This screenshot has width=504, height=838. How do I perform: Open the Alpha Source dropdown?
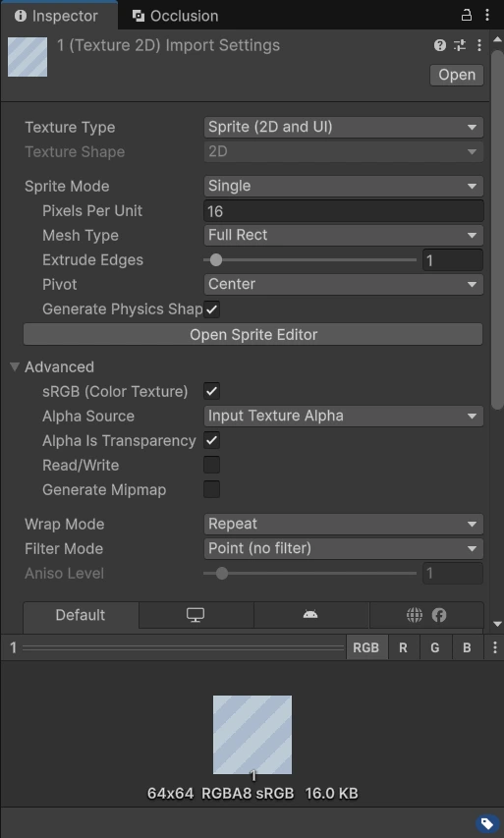[x=344, y=416]
